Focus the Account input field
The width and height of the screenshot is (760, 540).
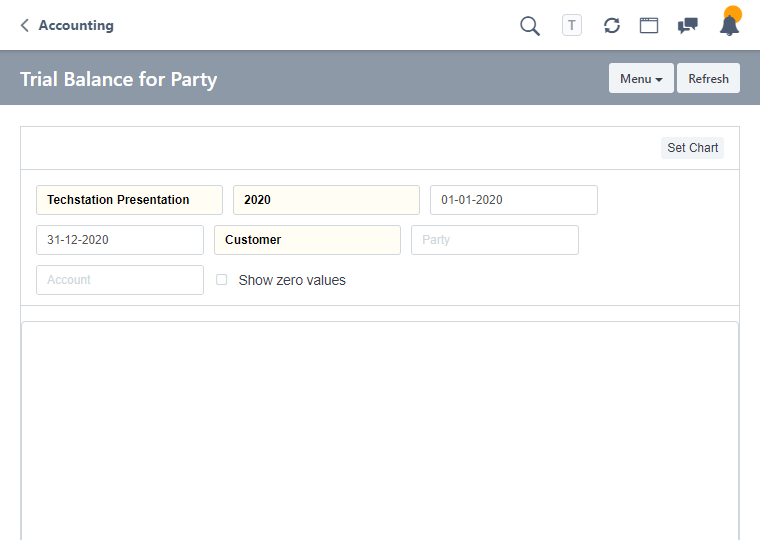pos(119,280)
